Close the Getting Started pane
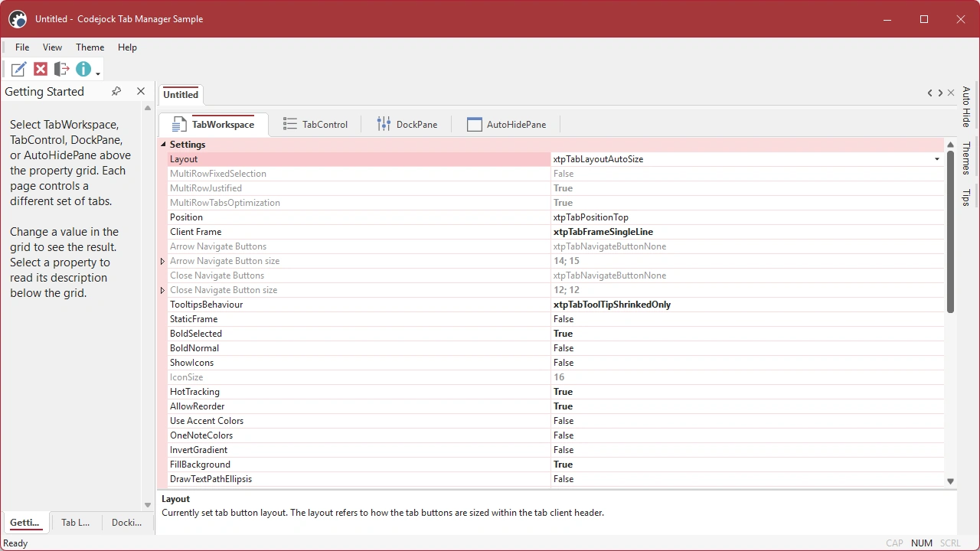Viewport: 980px width, 551px height. (x=141, y=91)
